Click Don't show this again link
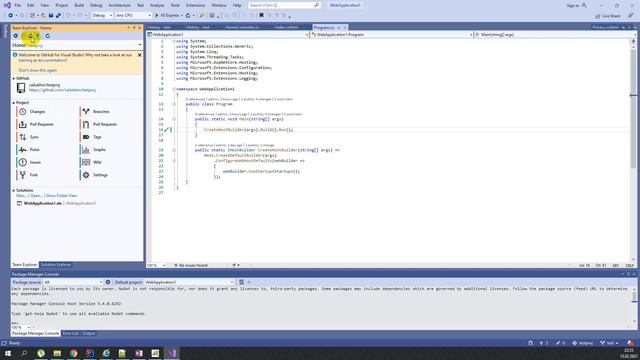This screenshot has width=640, height=360. (x=38, y=70)
